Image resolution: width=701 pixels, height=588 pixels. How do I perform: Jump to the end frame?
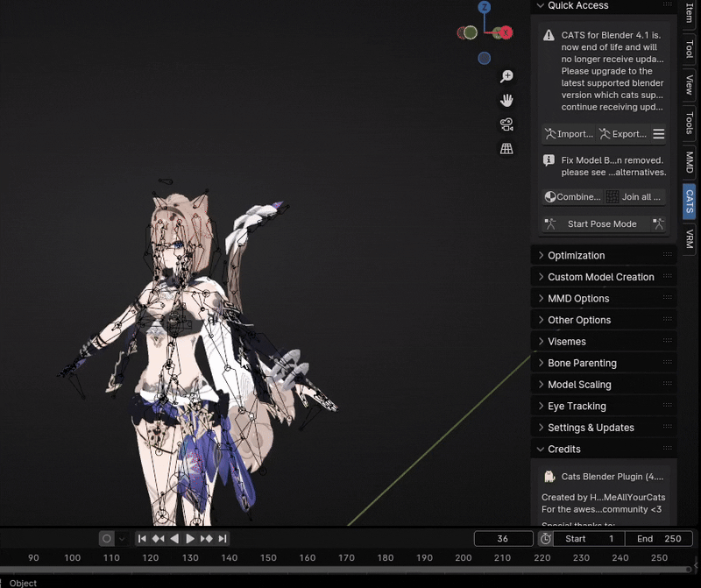223,539
